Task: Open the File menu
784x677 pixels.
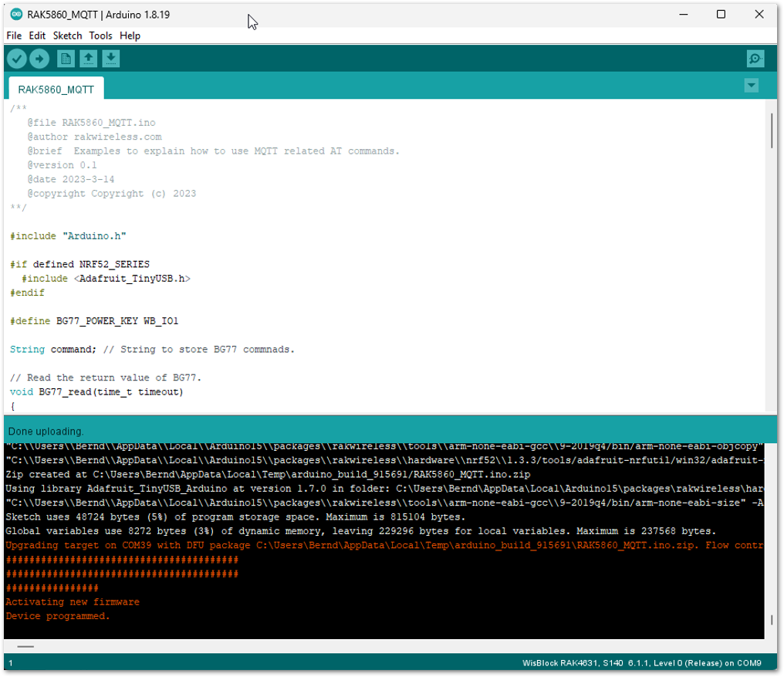Action: (14, 36)
